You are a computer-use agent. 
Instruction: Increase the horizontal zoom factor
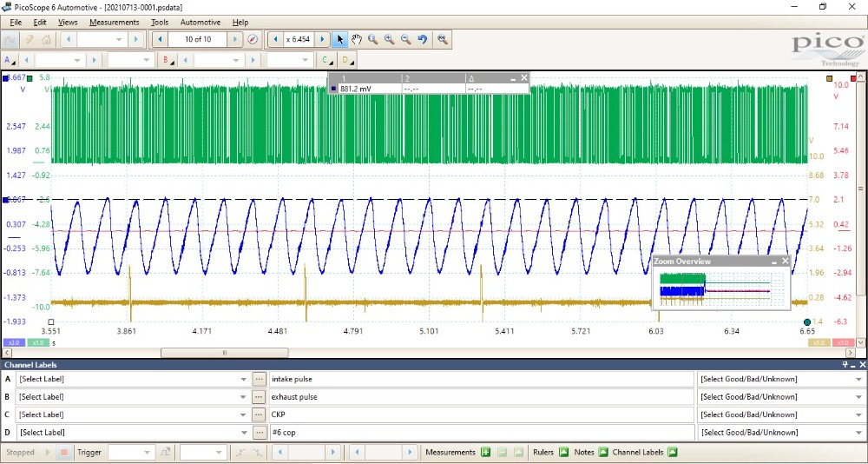point(323,39)
